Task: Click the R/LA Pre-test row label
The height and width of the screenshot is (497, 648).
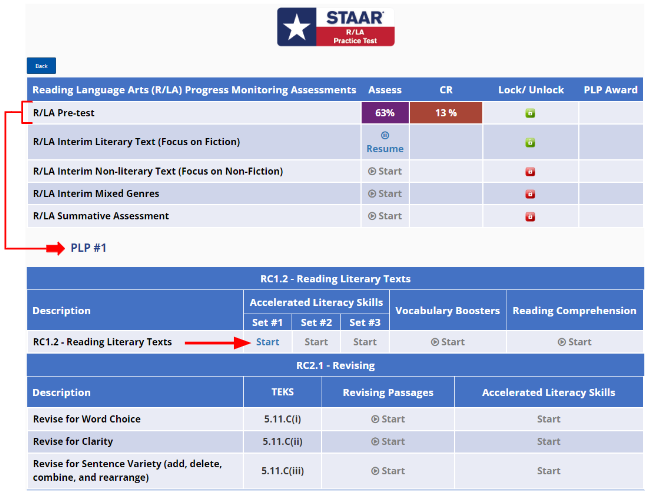Action: [x=64, y=113]
